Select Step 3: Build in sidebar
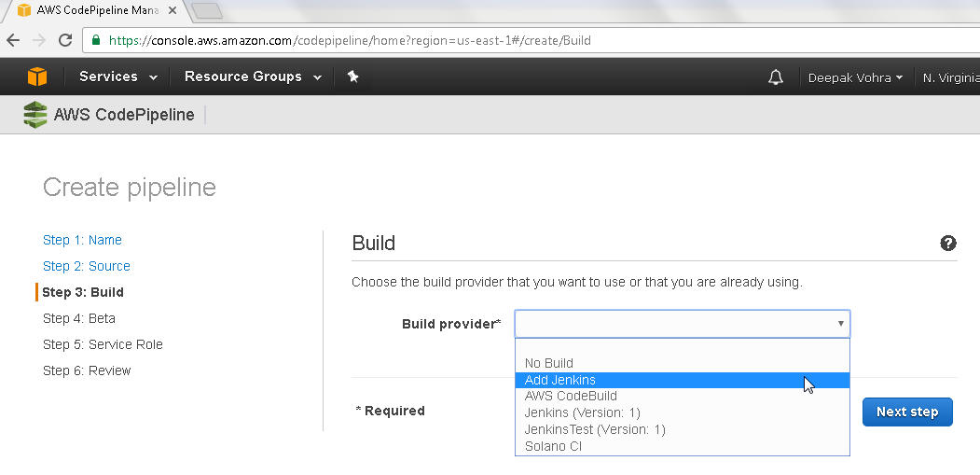The width and height of the screenshot is (980, 475). [83, 292]
